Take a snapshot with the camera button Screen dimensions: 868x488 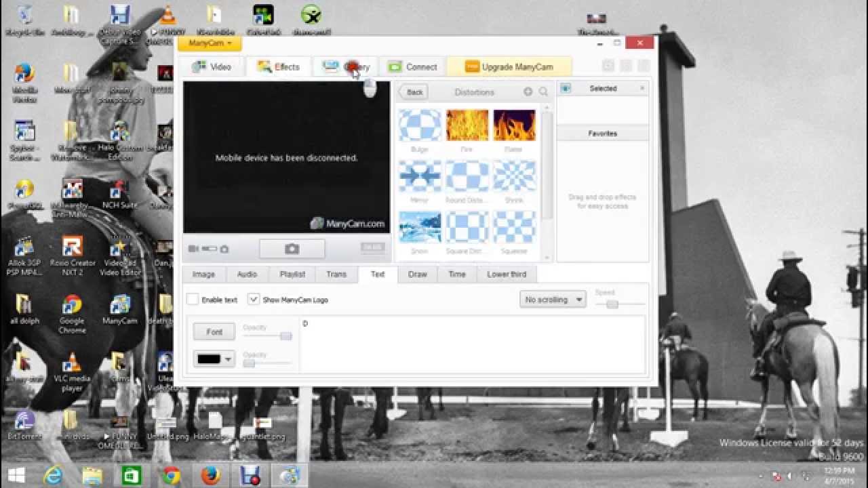(x=292, y=249)
